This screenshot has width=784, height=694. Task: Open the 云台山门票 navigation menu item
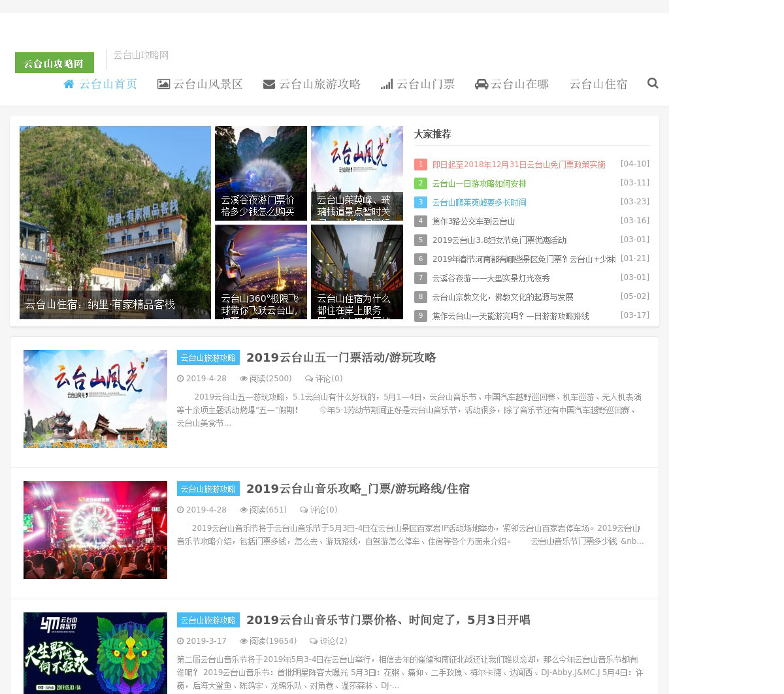[x=425, y=84]
